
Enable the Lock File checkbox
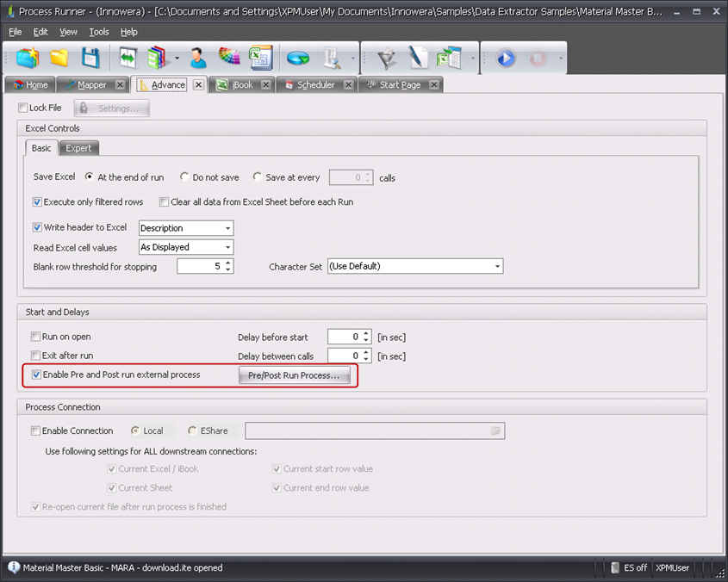(23, 108)
